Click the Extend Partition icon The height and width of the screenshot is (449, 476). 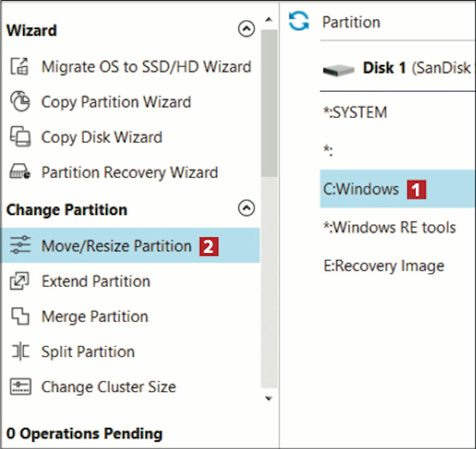pyautogui.click(x=20, y=281)
